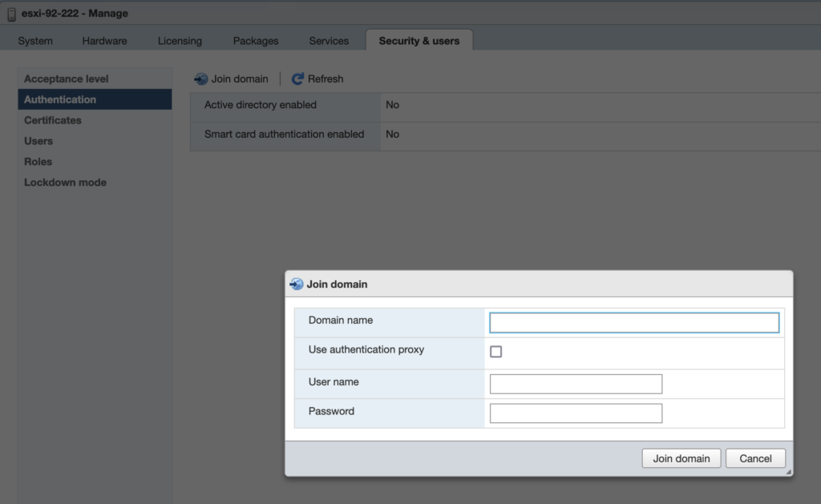Select Lockdown mode in the sidebar

65,183
